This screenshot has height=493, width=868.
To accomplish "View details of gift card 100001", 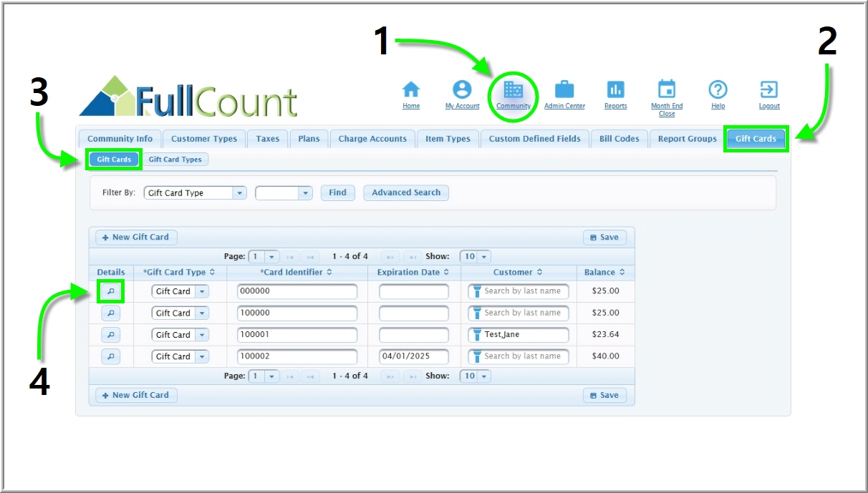I will pyautogui.click(x=111, y=335).
